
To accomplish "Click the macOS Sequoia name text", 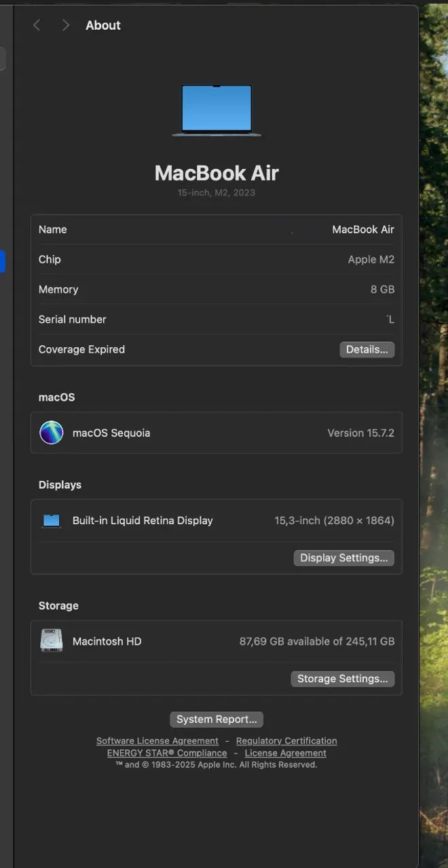I will pyautogui.click(x=111, y=433).
